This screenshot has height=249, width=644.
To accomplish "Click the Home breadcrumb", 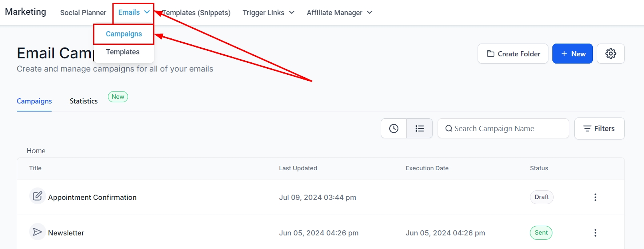I will pyautogui.click(x=36, y=151).
